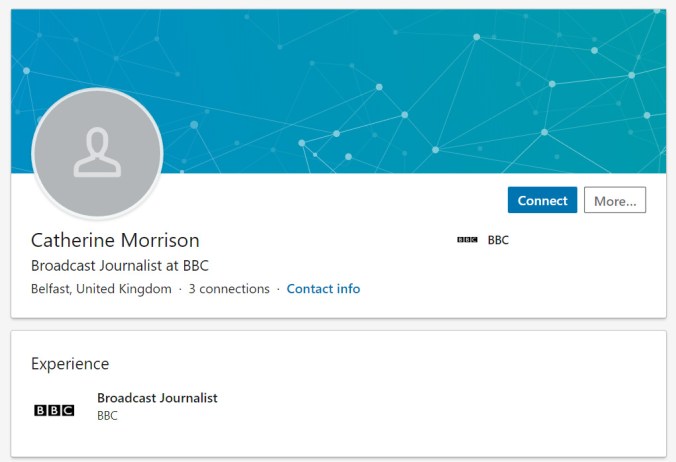
Task: Click the Broadcast Journalist at BBC headline
Action: coord(120,265)
